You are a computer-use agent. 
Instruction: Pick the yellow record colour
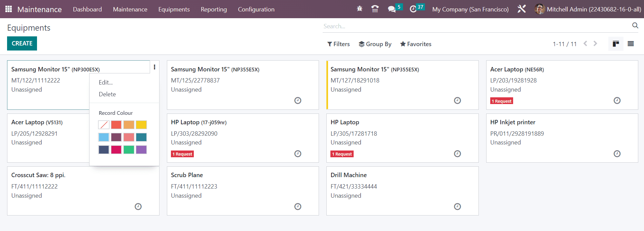[x=141, y=125]
